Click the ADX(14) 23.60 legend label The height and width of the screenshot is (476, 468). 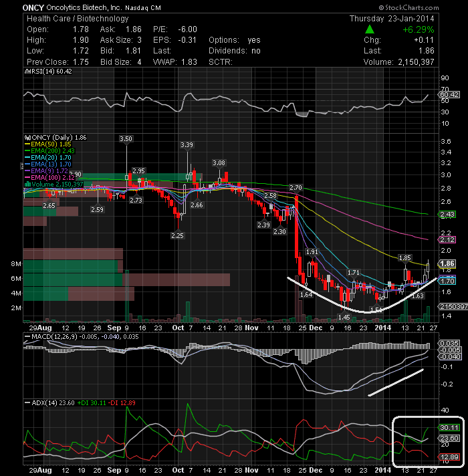53,403
